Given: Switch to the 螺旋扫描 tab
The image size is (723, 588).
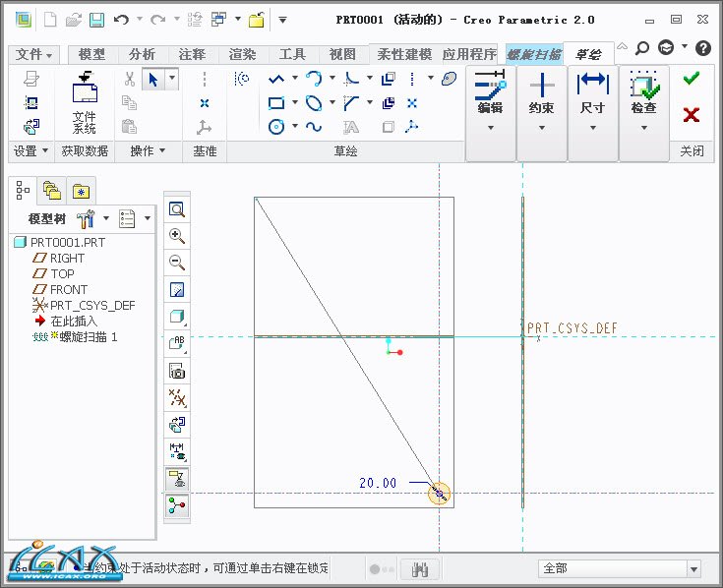Looking at the screenshot, I should [x=534, y=55].
